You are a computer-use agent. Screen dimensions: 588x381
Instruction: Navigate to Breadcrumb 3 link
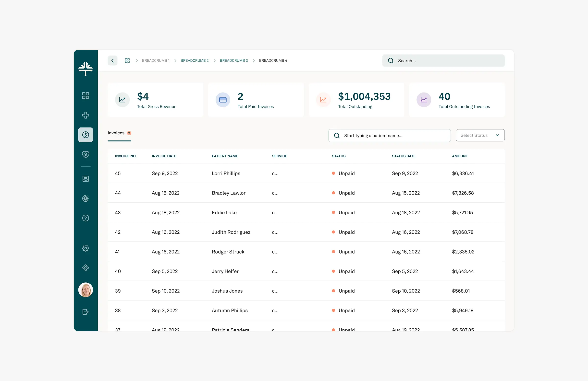[x=234, y=61]
